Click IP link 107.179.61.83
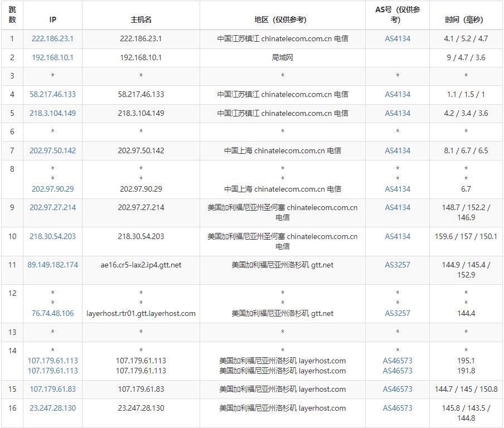504x428 pixels. (x=52, y=390)
